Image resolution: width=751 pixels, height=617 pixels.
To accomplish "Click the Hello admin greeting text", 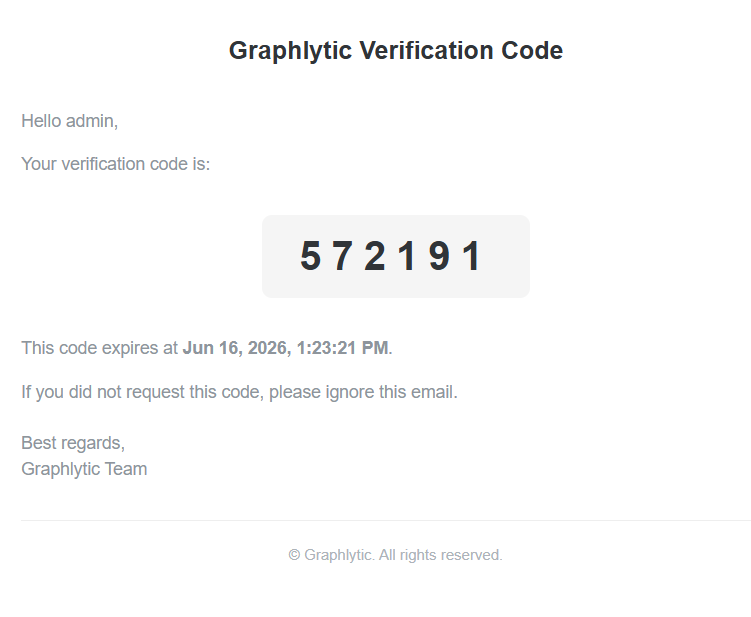I will [69, 121].
